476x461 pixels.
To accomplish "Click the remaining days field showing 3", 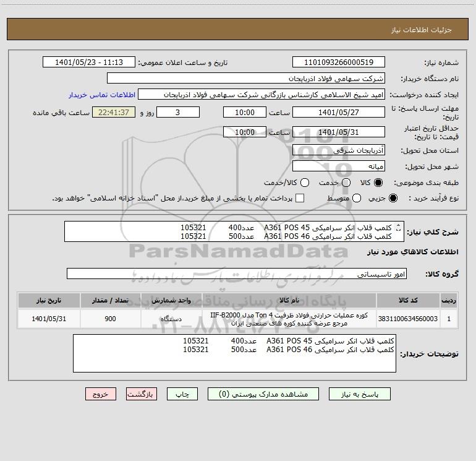I will [x=178, y=113].
